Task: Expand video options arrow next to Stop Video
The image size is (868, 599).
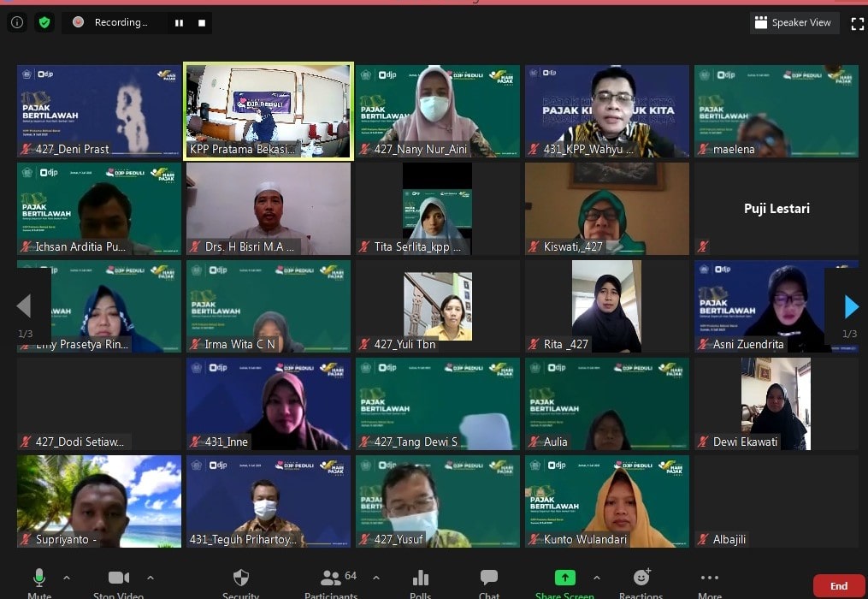Action: (x=151, y=578)
